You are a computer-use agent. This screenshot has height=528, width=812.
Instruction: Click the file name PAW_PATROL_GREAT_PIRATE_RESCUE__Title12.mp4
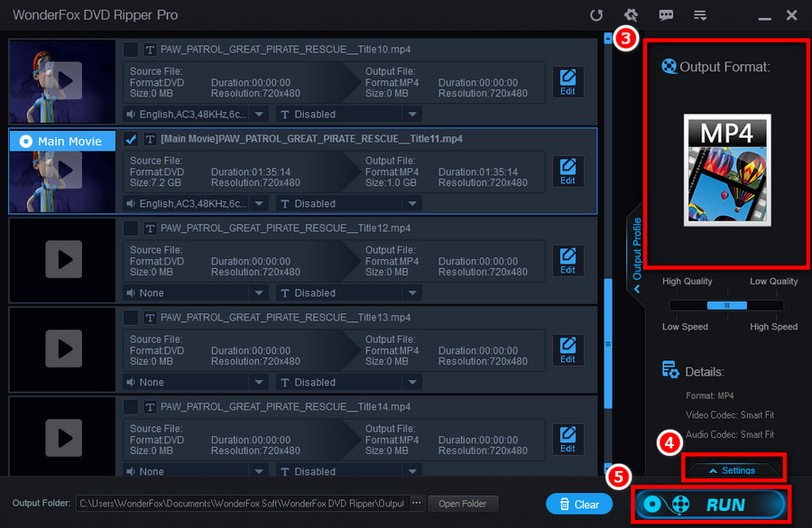[285, 228]
